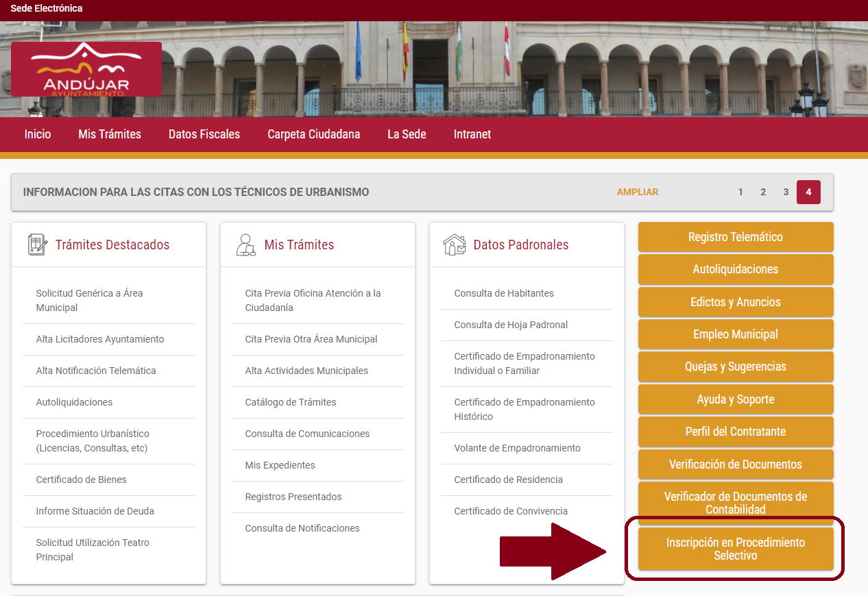The height and width of the screenshot is (596, 868).
Task: Open Mis Trámites in the navigation bar
Action: (x=110, y=134)
